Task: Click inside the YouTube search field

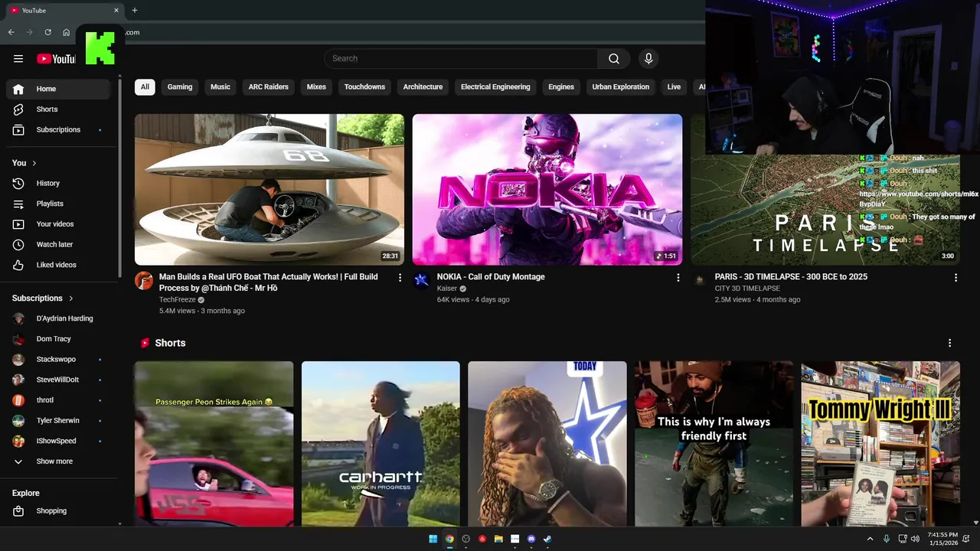Action: pyautogui.click(x=461, y=59)
